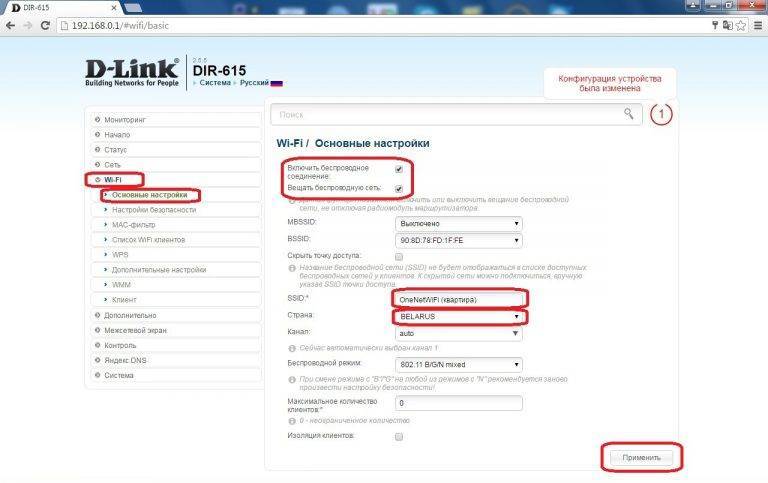Open the Русский language menu
The width and height of the screenshot is (768, 483).
254,83
